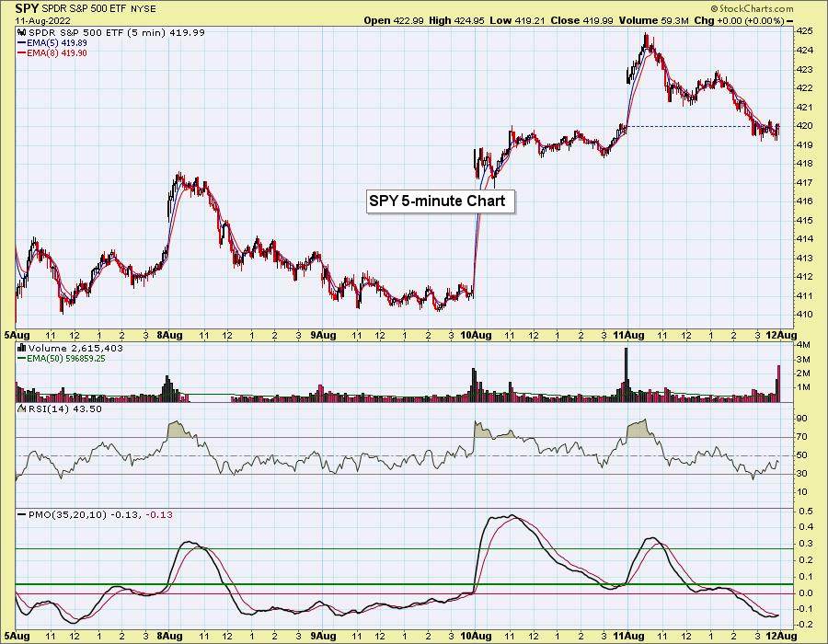This screenshot has height=644, width=828.
Task: Click the '4M' volume axis label
Action: pyautogui.click(x=803, y=345)
